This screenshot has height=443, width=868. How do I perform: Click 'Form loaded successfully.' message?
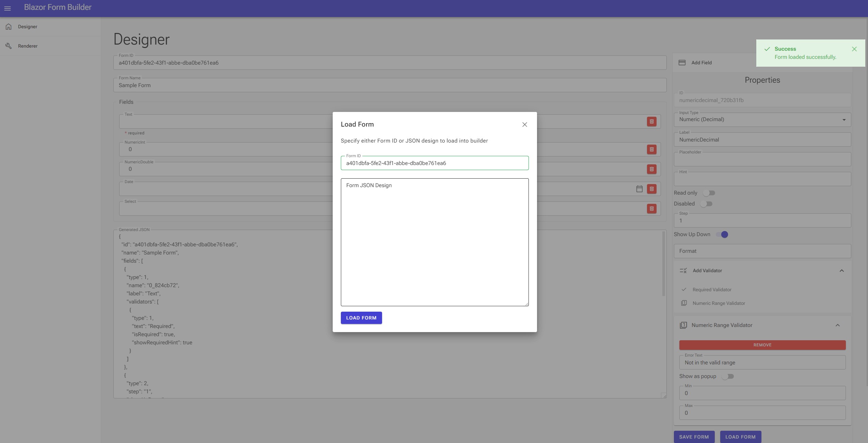click(x=805, y=57)
